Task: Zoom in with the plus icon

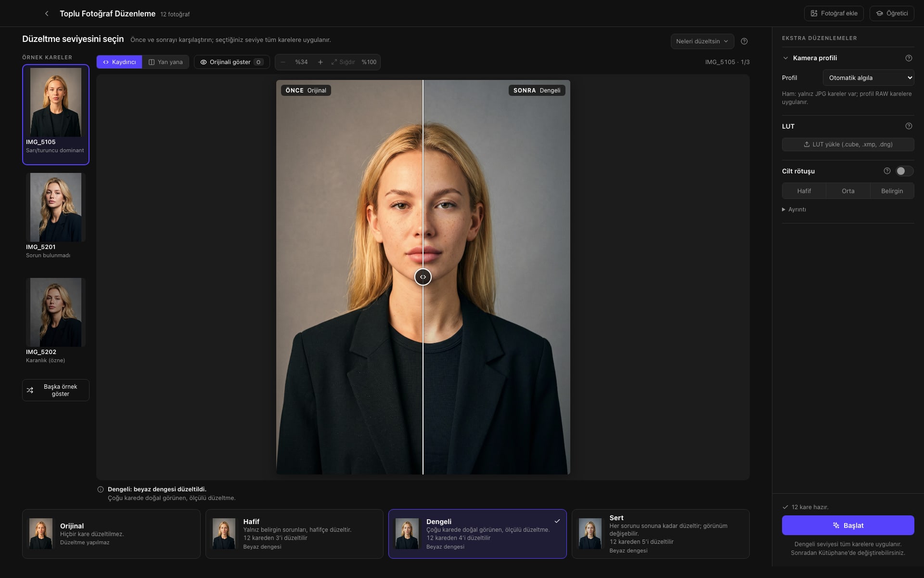Action: [320, 62]
